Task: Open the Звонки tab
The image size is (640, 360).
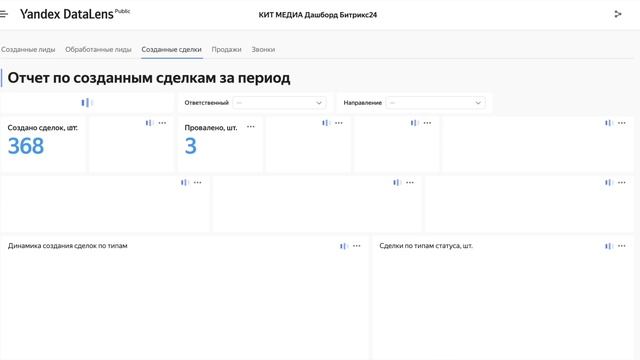Action: click(x=263, y=49)
